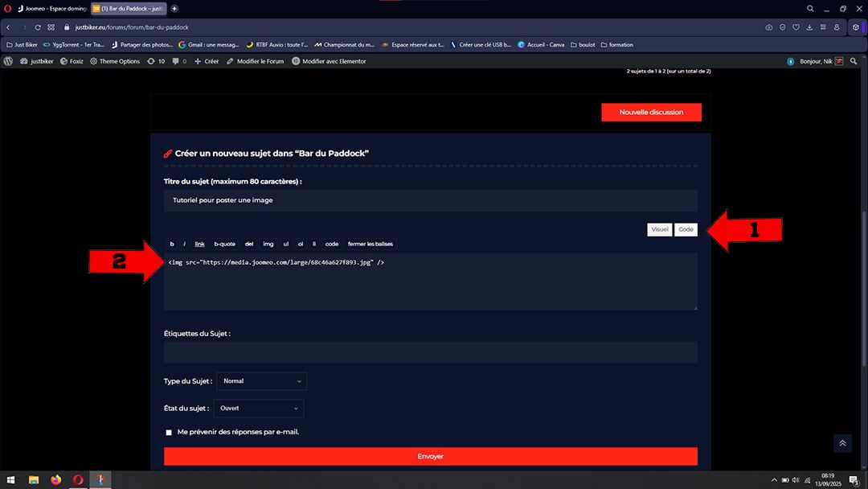The image size is (868, 489).
Task: Switch editor to Visuel mode
Action: point(659,229)
